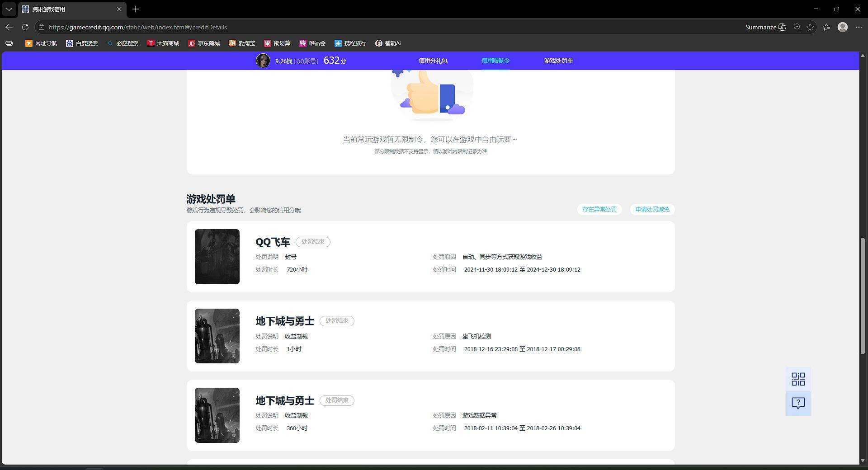The image size is (868, 470).
Task: Click the 360小时 duration value
Action: [x=297, y=428]
